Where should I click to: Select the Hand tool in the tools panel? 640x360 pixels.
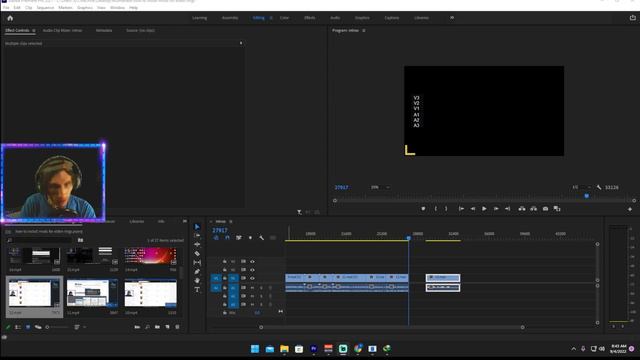pos(197,280)
